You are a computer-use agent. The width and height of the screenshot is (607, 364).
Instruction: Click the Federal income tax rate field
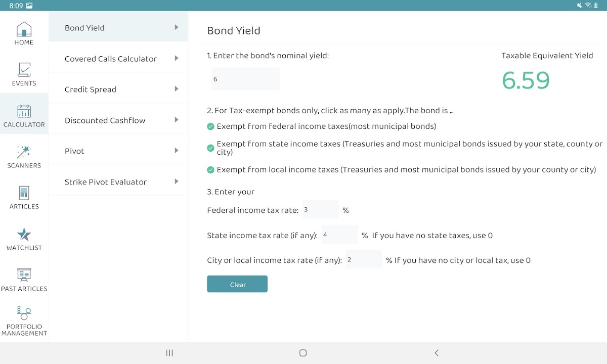[x=320, y=209]
